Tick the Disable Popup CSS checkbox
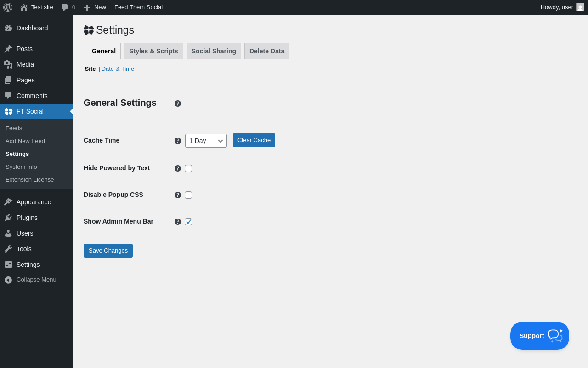Viewport: 588px width, 368px height. [188, 195]
